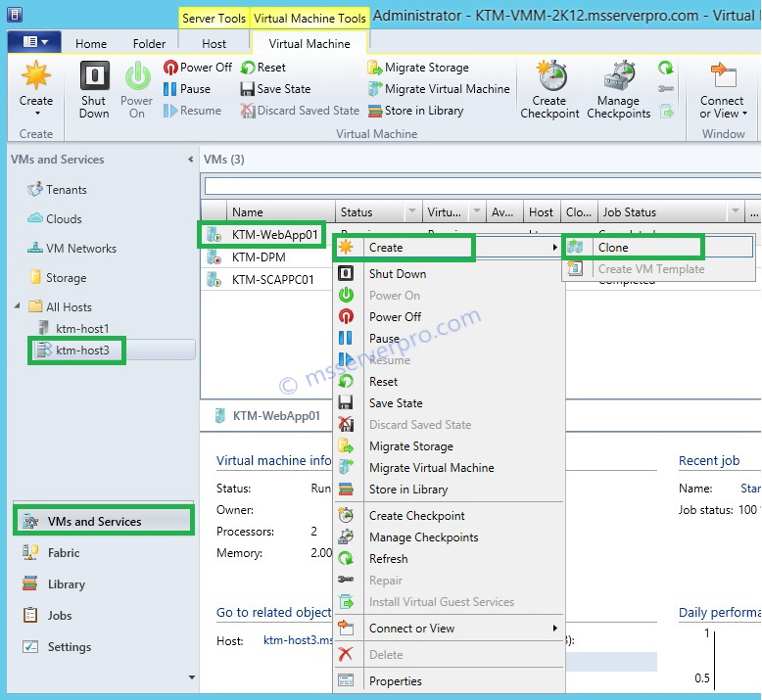Select the Virtual Machine ribbon tab

click(x=310, y=44)
